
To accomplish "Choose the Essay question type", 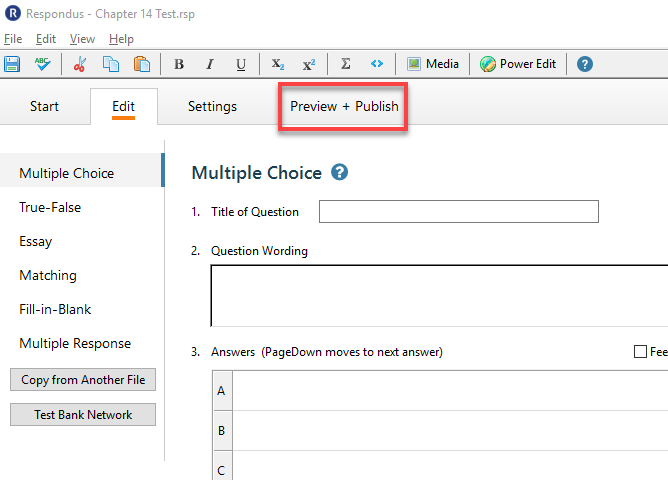I will [35, 241].
